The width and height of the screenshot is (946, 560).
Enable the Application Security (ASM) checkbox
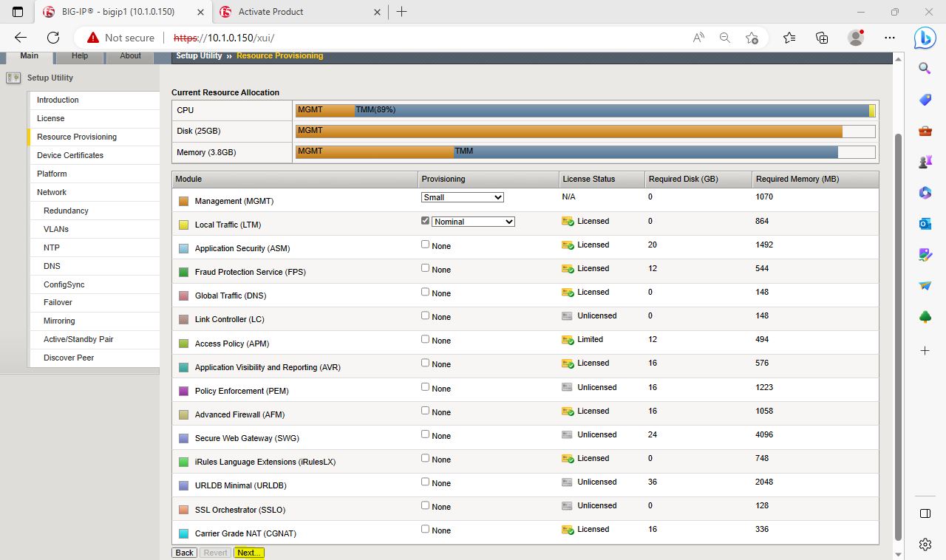pos(425,245)
